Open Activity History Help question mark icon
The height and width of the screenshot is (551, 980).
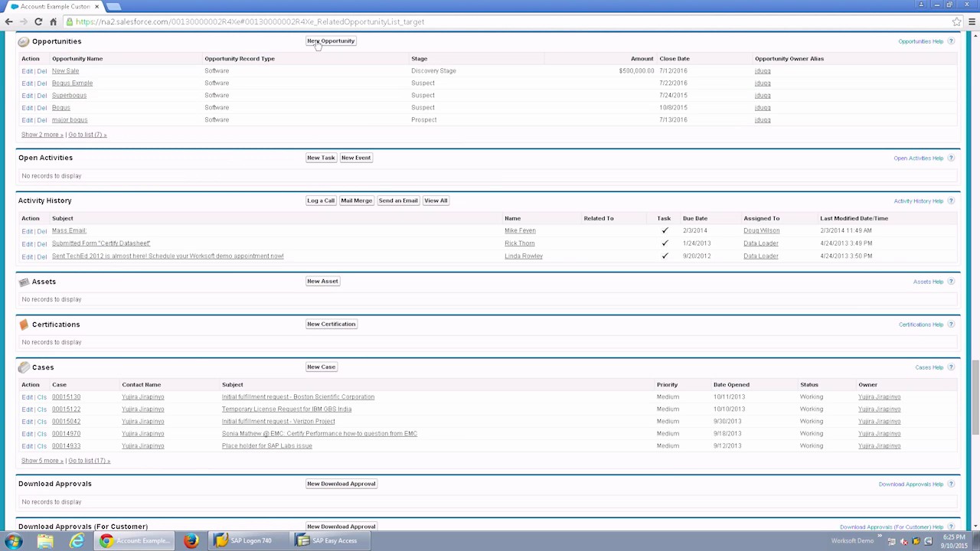click(x=951, y=201)
